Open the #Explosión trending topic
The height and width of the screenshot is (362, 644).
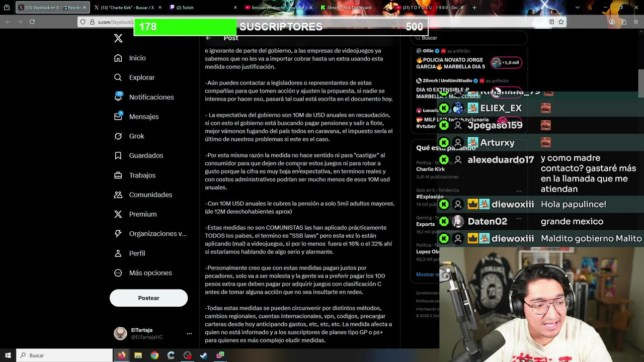point(430,197)
